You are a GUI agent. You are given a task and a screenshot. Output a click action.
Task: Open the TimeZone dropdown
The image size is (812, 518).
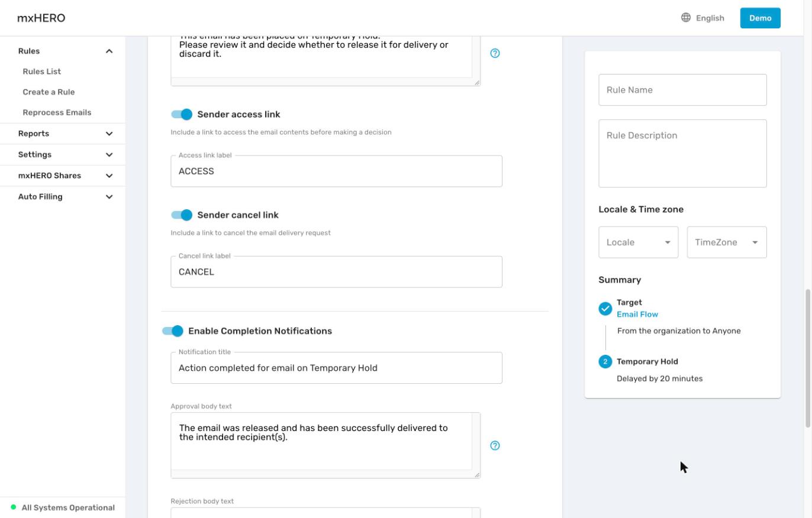727,242
